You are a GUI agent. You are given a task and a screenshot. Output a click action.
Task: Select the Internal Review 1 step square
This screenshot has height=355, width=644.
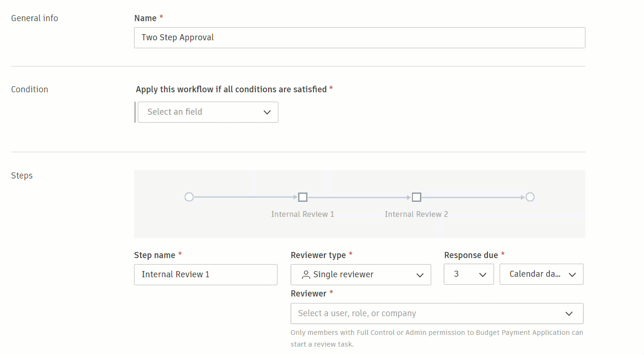point(303,197)
